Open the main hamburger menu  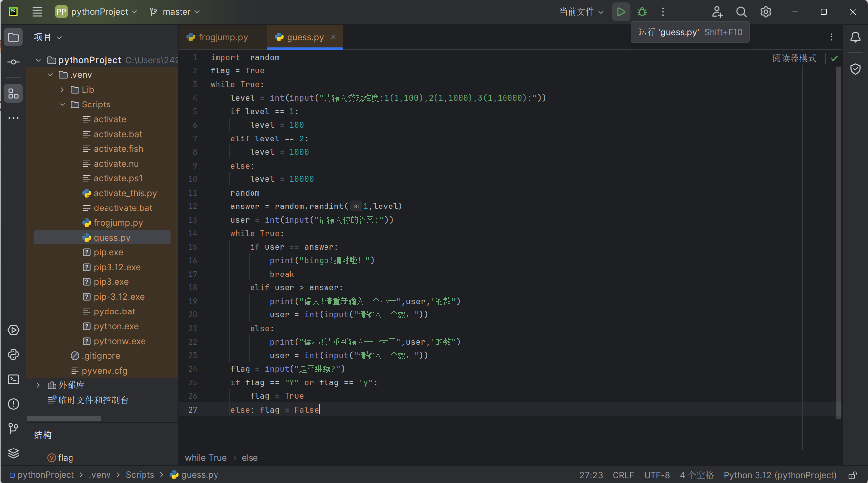(37, 12)
